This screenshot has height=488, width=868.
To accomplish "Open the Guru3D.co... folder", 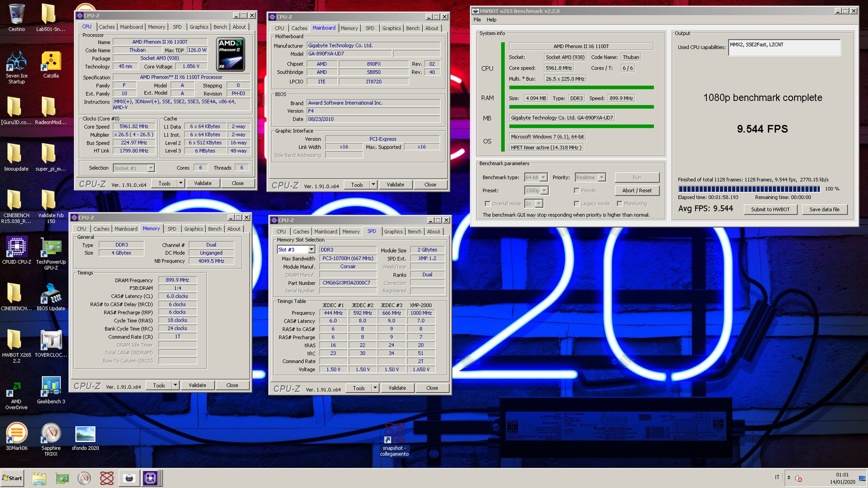I will 16,111.
